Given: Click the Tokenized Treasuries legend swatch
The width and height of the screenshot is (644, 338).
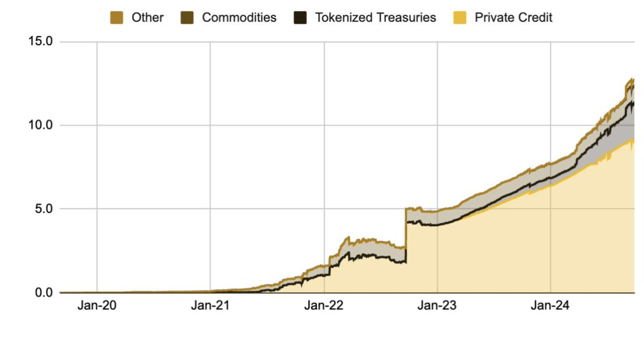Looking at the screenshot, I should point(299,18).
